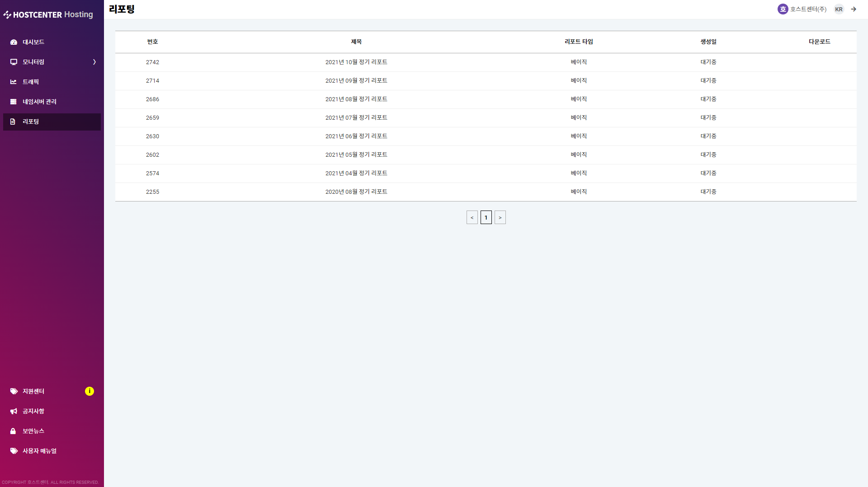Open the 지원센터 menu item
Image resolution: width=868 pixels, height=487 pixels.
[33, 391]
